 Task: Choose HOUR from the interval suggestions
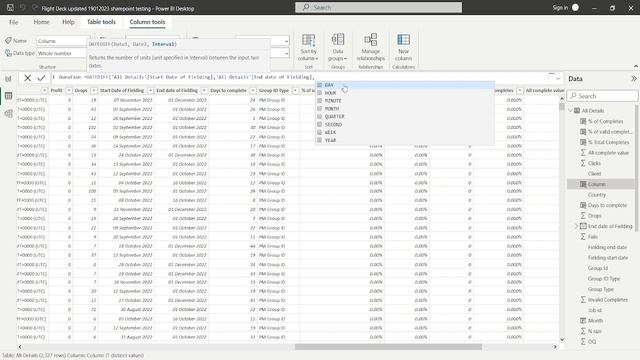click(404, 93)
